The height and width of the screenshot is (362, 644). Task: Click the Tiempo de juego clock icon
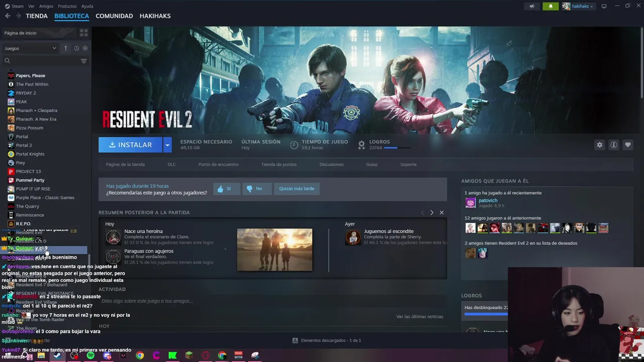[x=294, y=145]
